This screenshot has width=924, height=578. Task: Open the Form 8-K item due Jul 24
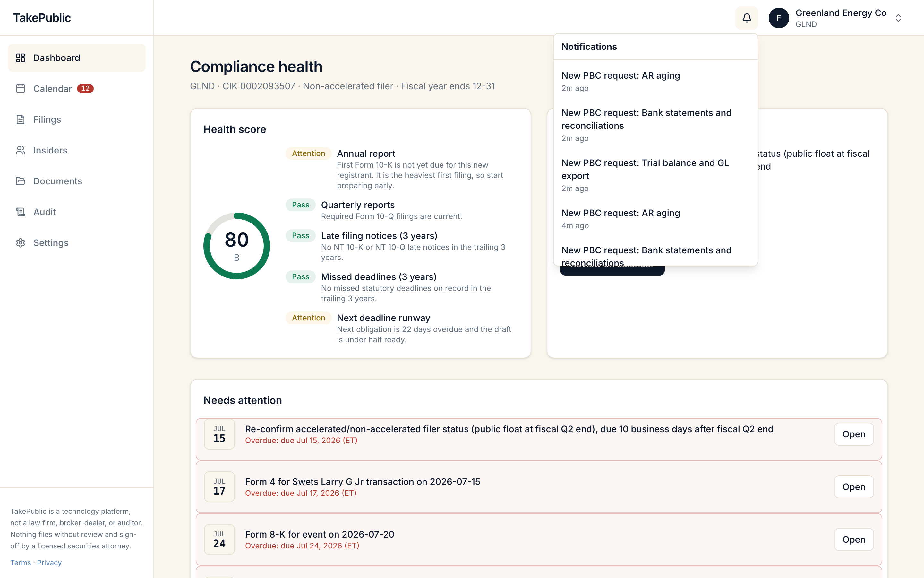[x=853, y=539]
